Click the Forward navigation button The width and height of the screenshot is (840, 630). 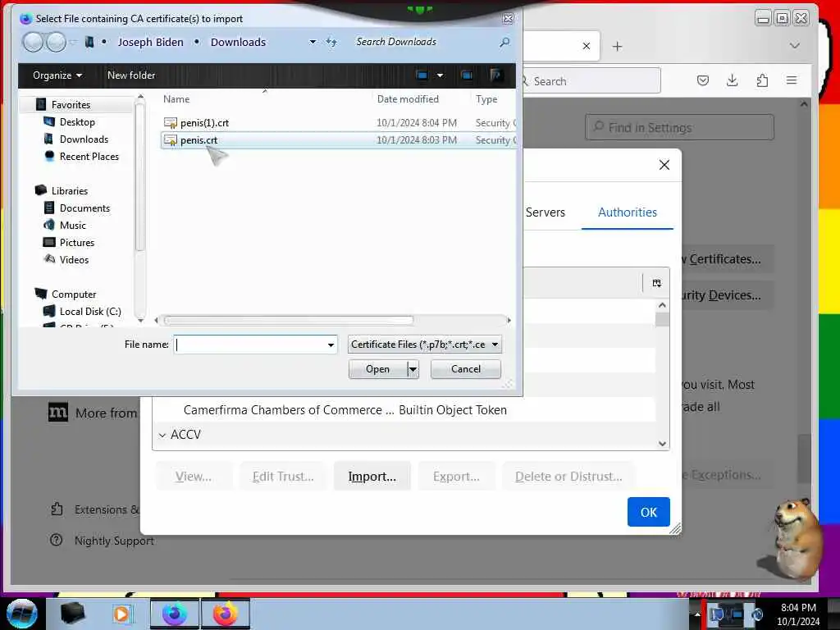(x=56, y=42)
